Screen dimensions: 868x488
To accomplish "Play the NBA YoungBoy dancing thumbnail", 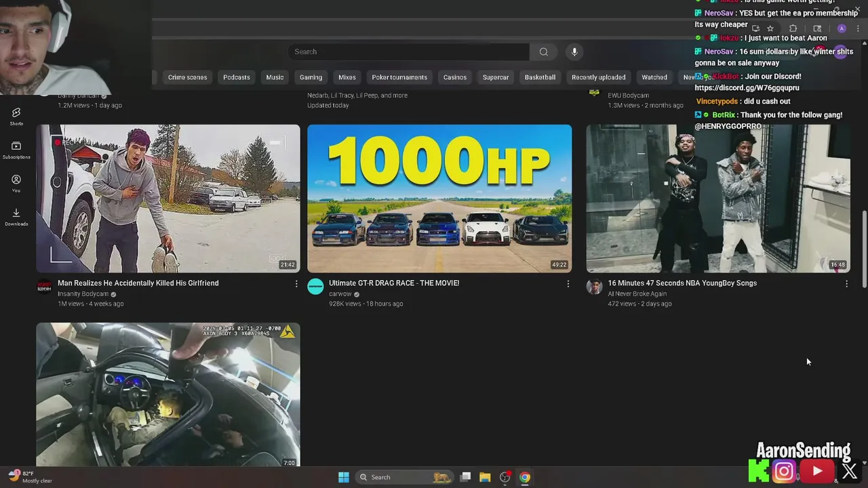I will pyautogui.click(x=718, y=199).
